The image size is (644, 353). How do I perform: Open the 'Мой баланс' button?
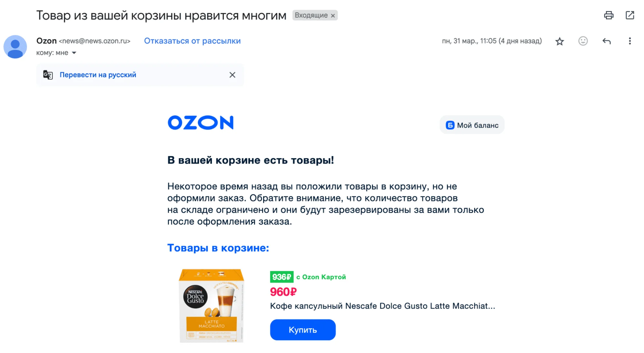click(472, 125)
